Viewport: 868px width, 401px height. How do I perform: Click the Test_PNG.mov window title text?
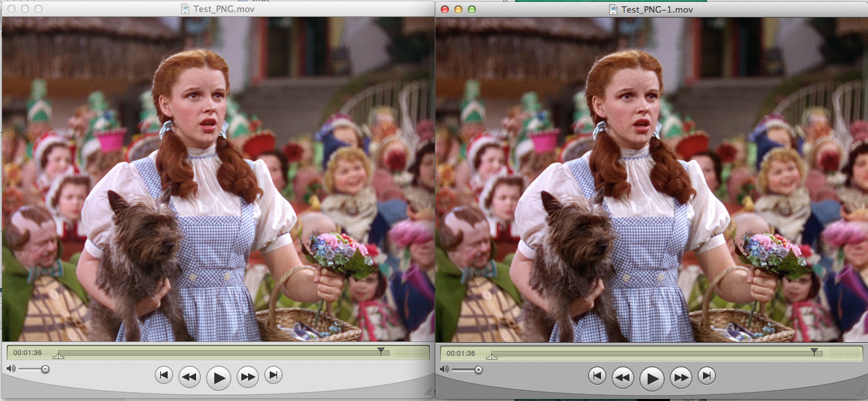tap(224, 9)
